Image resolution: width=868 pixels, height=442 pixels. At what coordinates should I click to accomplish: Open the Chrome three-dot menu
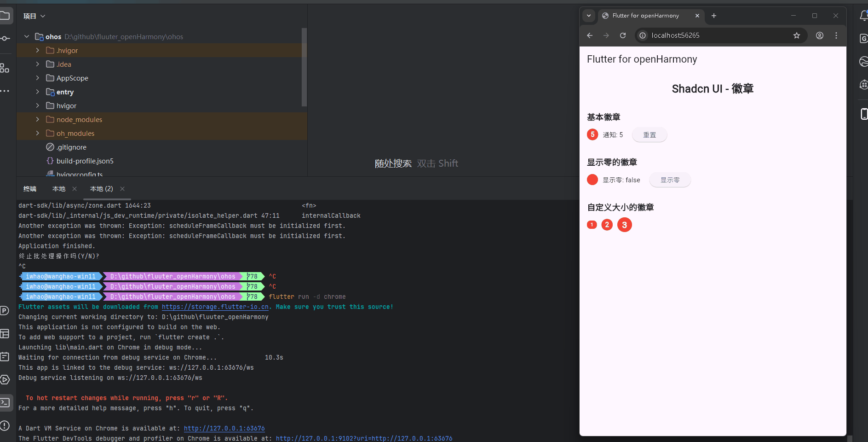(x=836, y=35)
